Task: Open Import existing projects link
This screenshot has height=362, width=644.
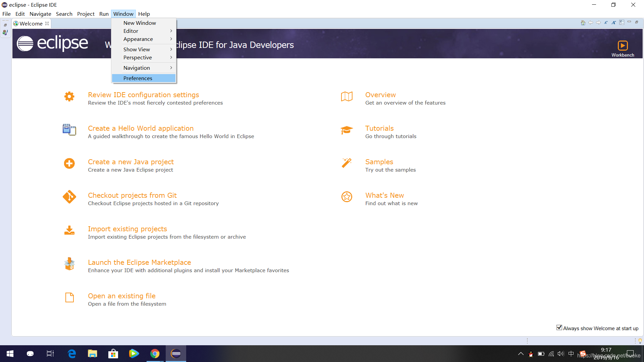Action: (x=127, y=229)
